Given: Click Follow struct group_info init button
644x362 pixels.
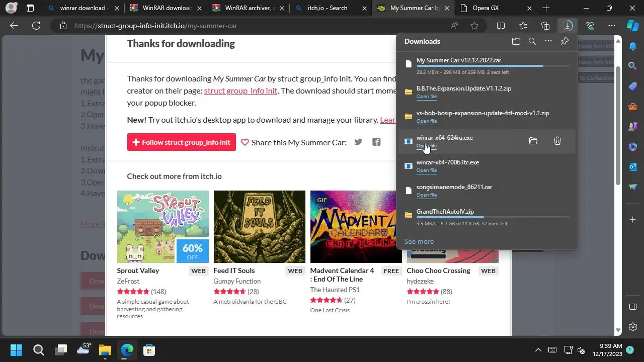Looking at the screenshot, I should pyautogui.click(x=181, y=142).
